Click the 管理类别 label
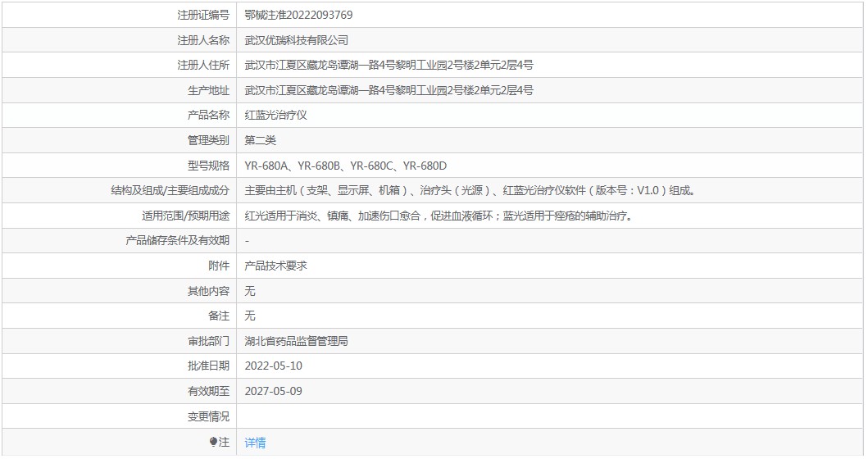 pyautogui.click(x=208, y=141)
